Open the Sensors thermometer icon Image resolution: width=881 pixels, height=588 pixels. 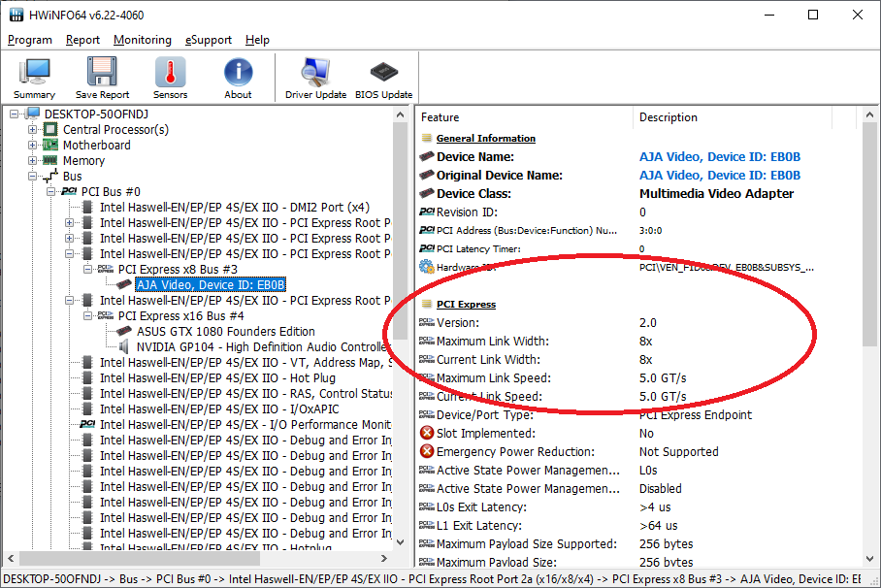pyautogui.click(x=170, y=70)
